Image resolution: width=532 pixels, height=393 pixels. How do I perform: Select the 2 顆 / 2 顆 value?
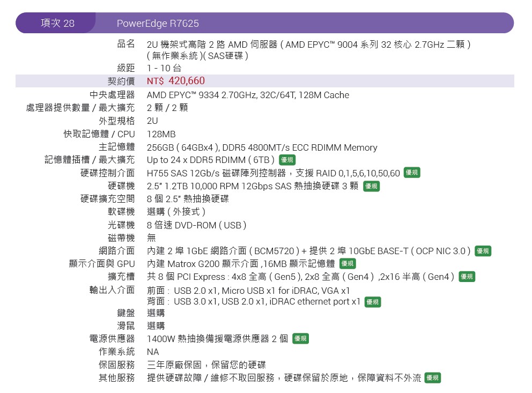pyautogui.click(x=167, y=108)
